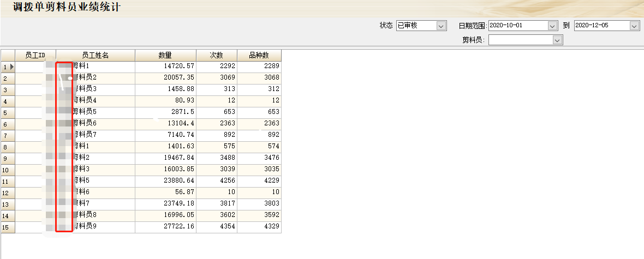Select row header number 8
The width and height of the screenshot is (644, 259).
pos(8,147)
